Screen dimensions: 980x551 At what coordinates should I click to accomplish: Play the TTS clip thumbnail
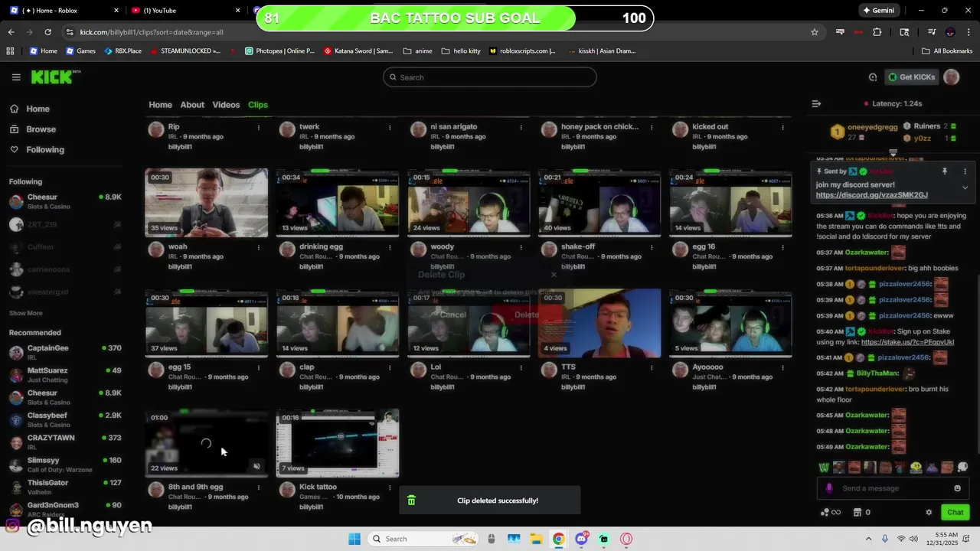[599, 323]
